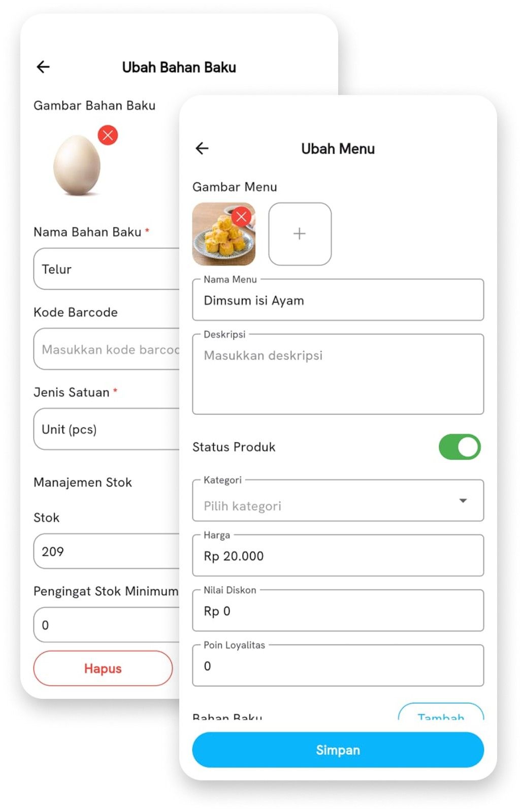Edit the Harga Rp 20.000 field

pyautogui.click(x=338, y=556)
